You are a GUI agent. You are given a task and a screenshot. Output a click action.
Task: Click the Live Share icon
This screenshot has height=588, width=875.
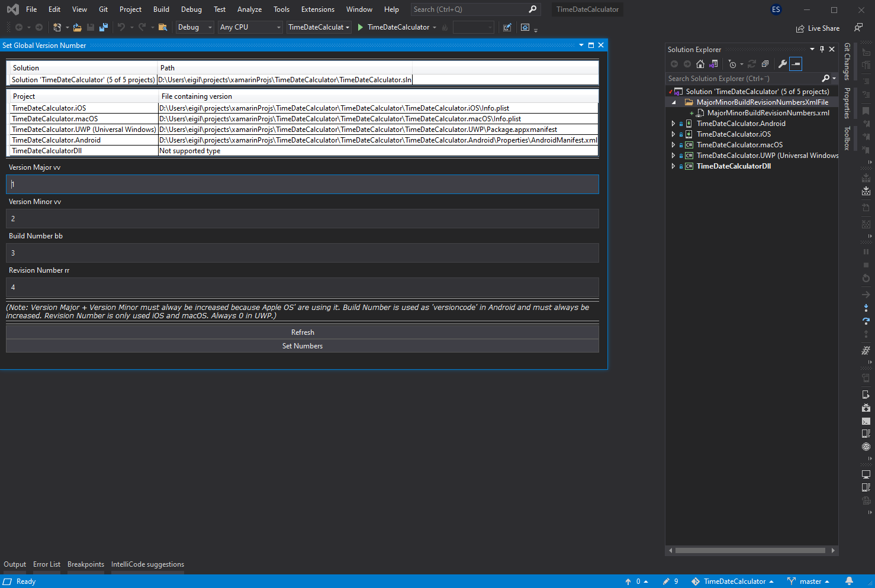[800, 28]
